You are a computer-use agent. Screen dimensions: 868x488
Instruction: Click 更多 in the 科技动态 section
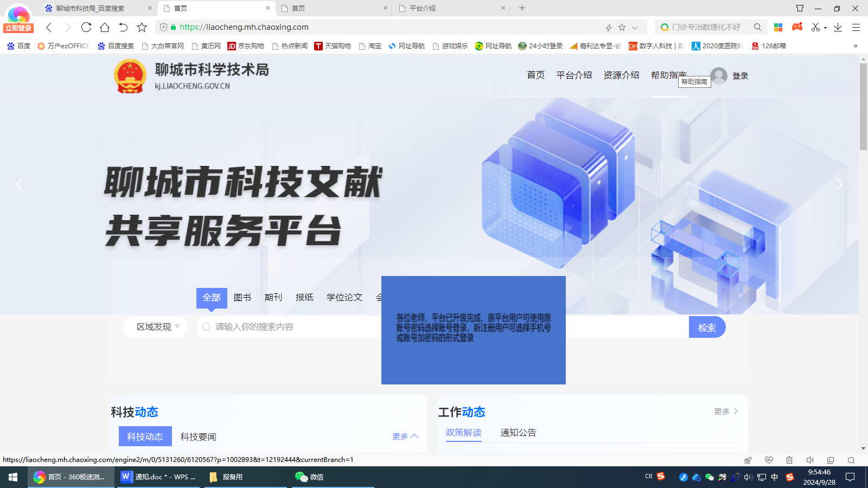coord(405,436)
